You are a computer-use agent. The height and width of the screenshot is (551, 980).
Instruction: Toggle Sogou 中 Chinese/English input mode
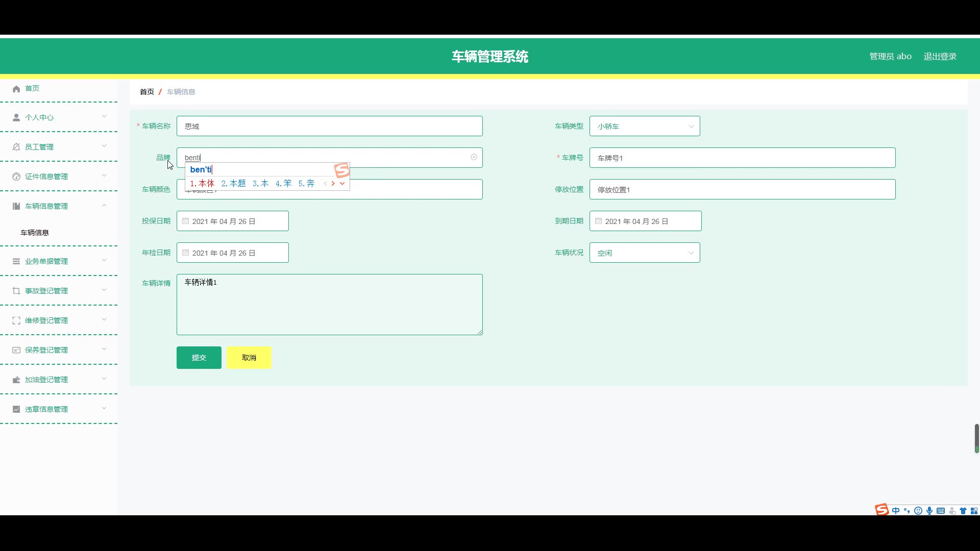click(x=896, y=511)
